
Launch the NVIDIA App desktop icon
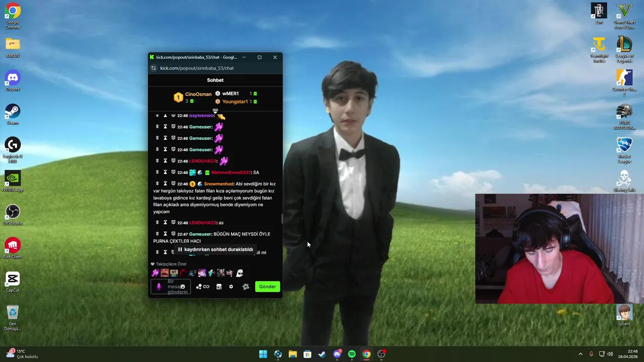tap(13, 181)
